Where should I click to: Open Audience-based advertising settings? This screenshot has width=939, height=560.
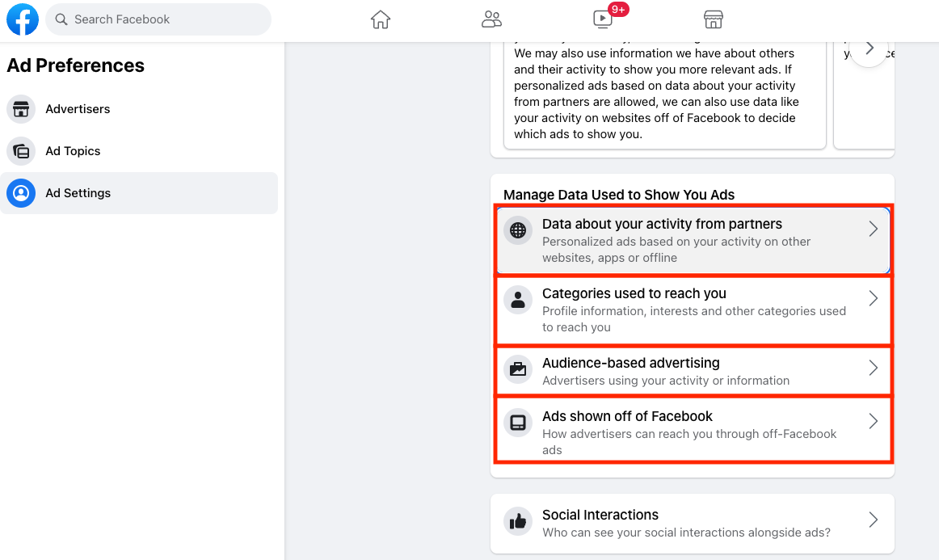pos(693,371)
